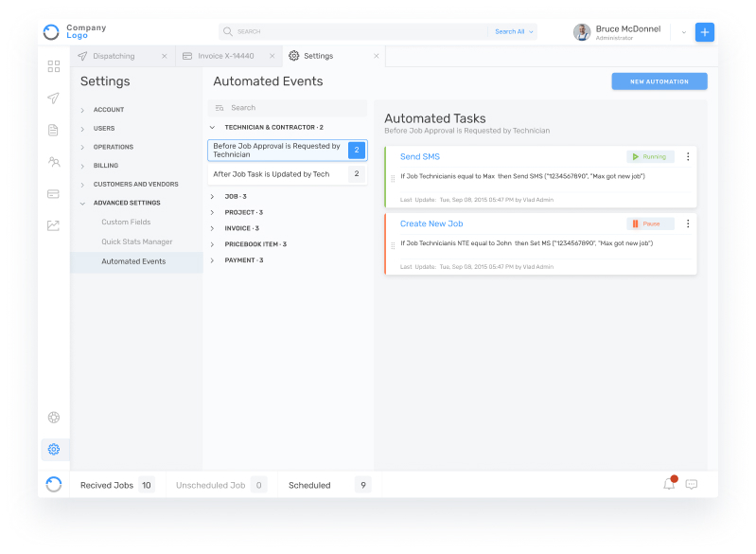Click the New Automation button
This screenshot has height=554, width=756.
[659, 81]
